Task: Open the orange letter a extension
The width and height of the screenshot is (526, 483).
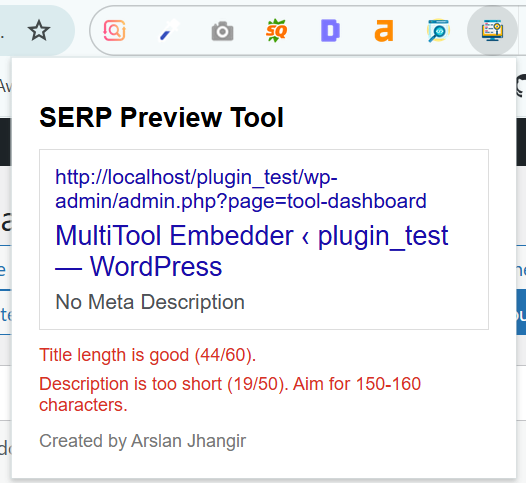Action: (384, 31)
